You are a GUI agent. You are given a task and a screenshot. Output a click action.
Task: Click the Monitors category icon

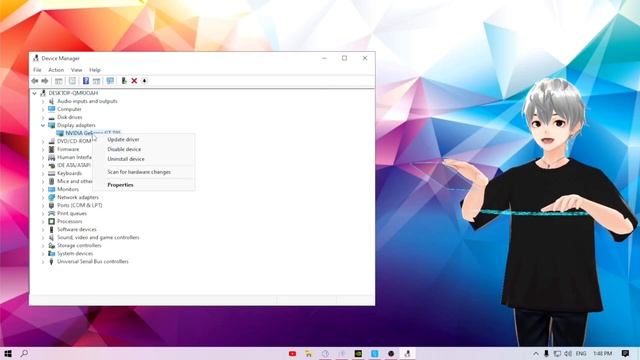pyautogui.click(x=51, y=189)
